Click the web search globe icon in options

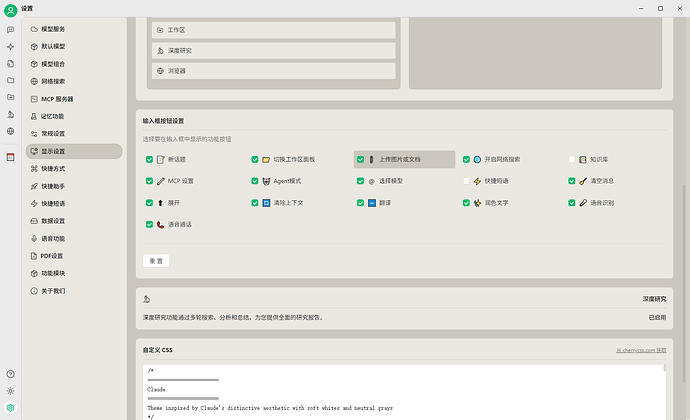(x=477, y=159)
